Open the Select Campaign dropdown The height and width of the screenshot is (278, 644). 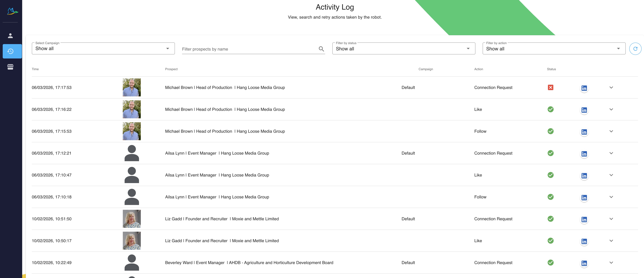point(103,48)
